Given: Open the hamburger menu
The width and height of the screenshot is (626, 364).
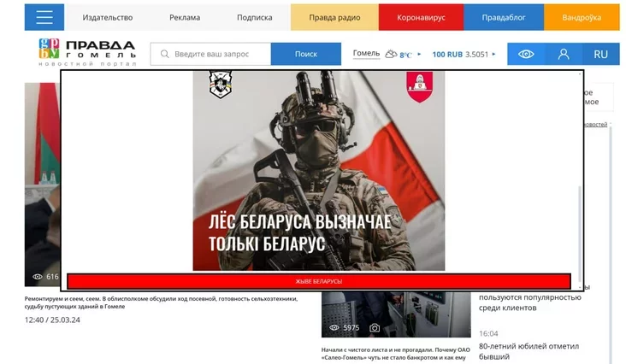Looking at the screenshot, I should point(44,17).
